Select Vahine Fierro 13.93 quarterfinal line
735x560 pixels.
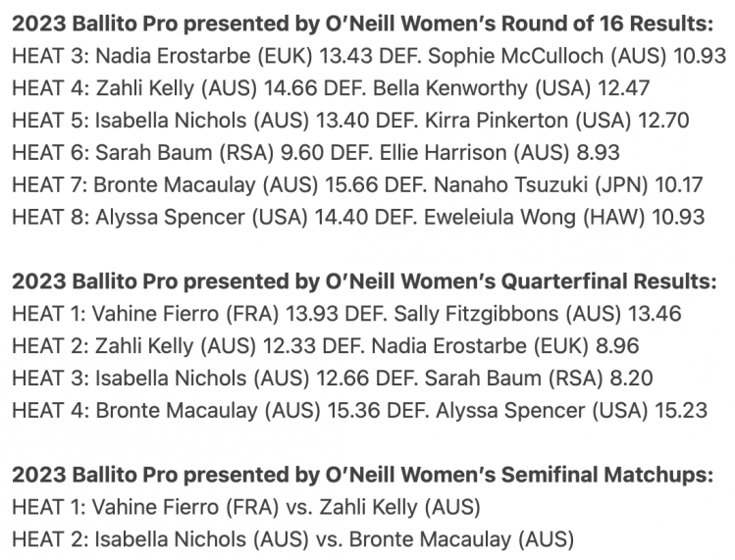pos(346,314)
